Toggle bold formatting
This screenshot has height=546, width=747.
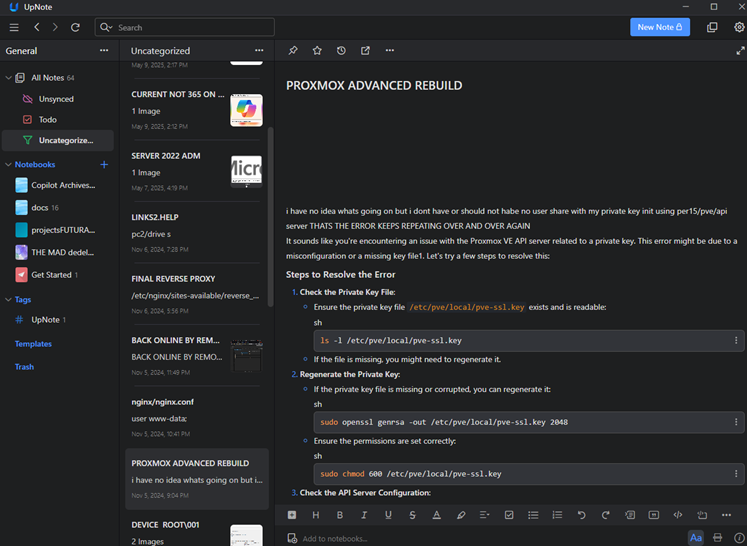340,515
